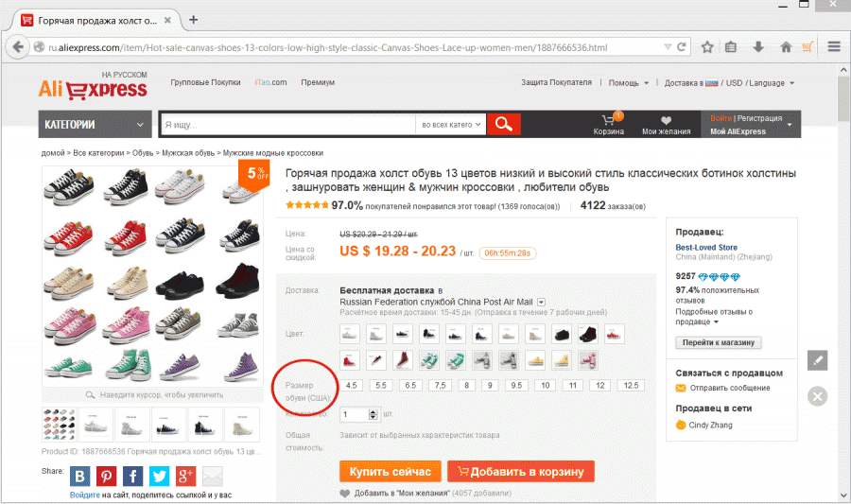The width and height of the screenshot is (851, 504).
Task: Share the product on Pinterest
Action: [106, 476]
